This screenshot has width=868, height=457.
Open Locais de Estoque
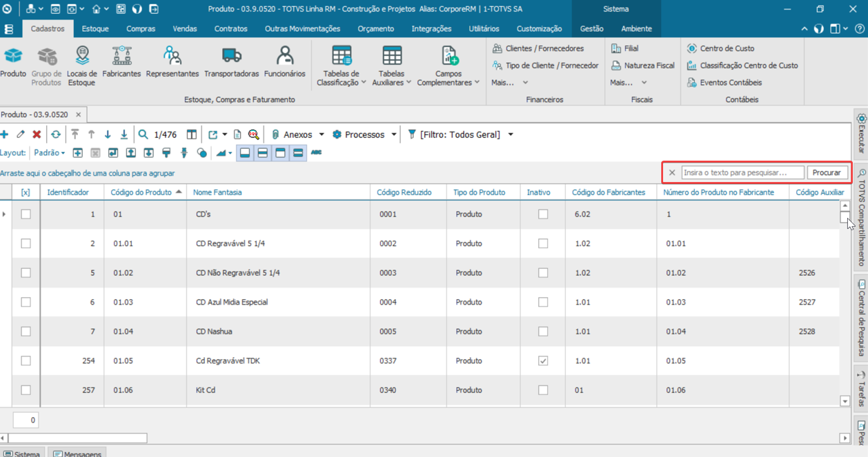point(82,66)
